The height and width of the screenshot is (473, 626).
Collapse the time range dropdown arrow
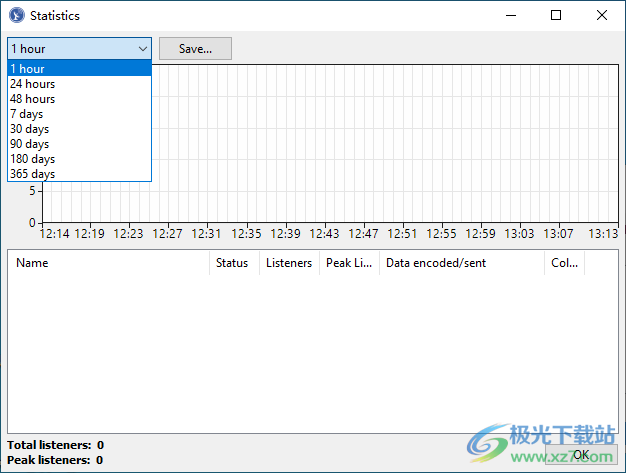point(142,49)
